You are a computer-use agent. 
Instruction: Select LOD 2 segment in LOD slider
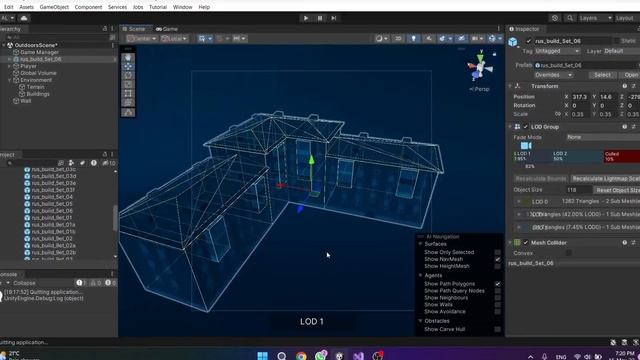577,156
